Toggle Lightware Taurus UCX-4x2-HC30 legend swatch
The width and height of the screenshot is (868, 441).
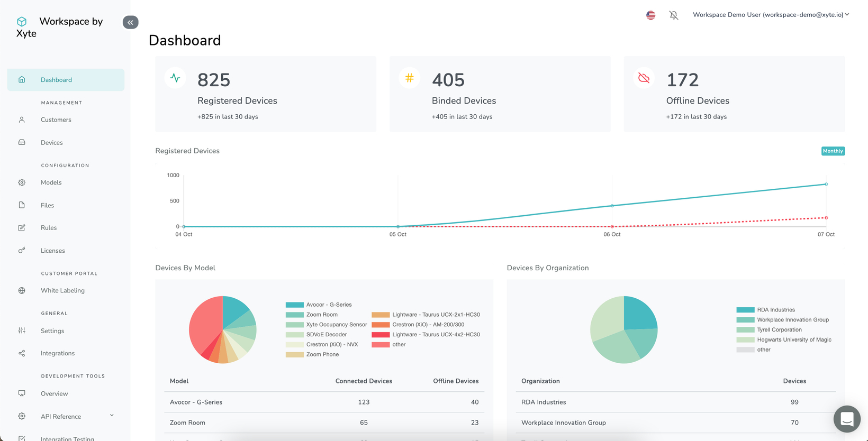pos(381,335)
